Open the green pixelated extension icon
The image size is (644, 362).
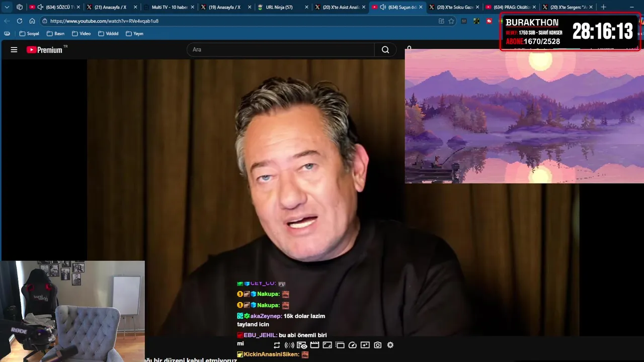coord(476,21)
